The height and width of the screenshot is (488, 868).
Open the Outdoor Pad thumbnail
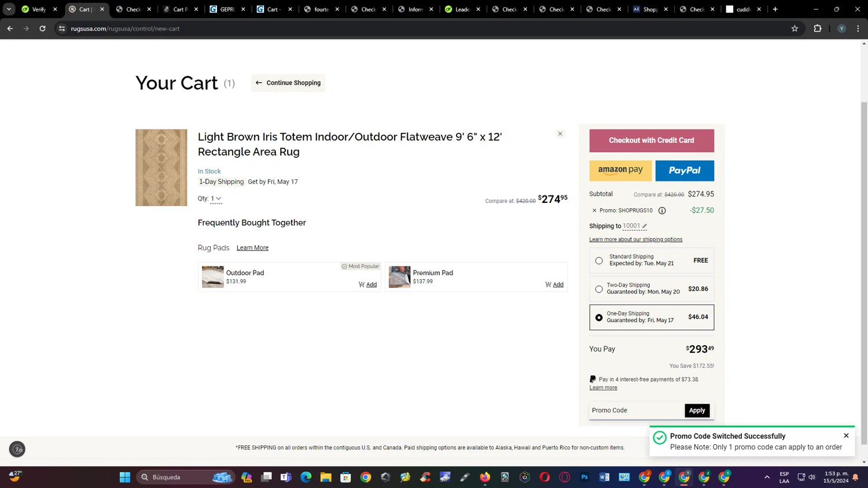click(212, 277)
